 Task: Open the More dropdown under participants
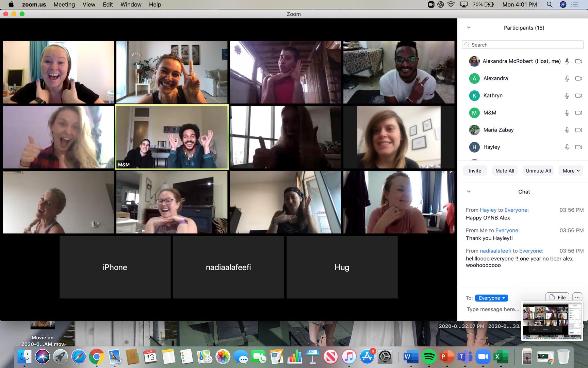[x=571, y=171]
